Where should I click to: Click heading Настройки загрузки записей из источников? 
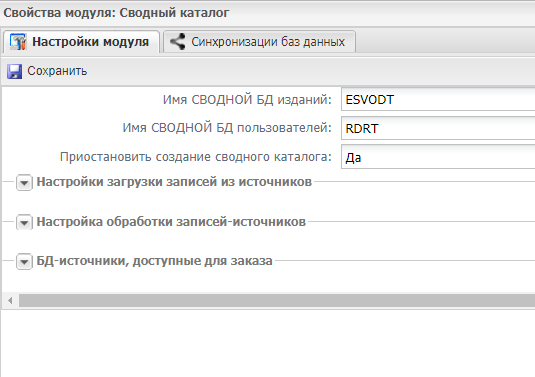[174, 182]
